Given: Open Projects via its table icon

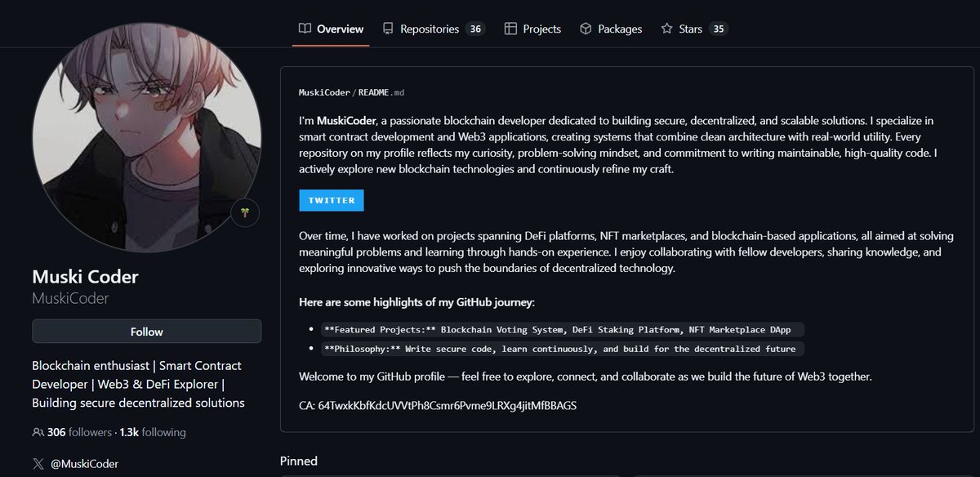Looking at the screenshot, I should 510,28.
